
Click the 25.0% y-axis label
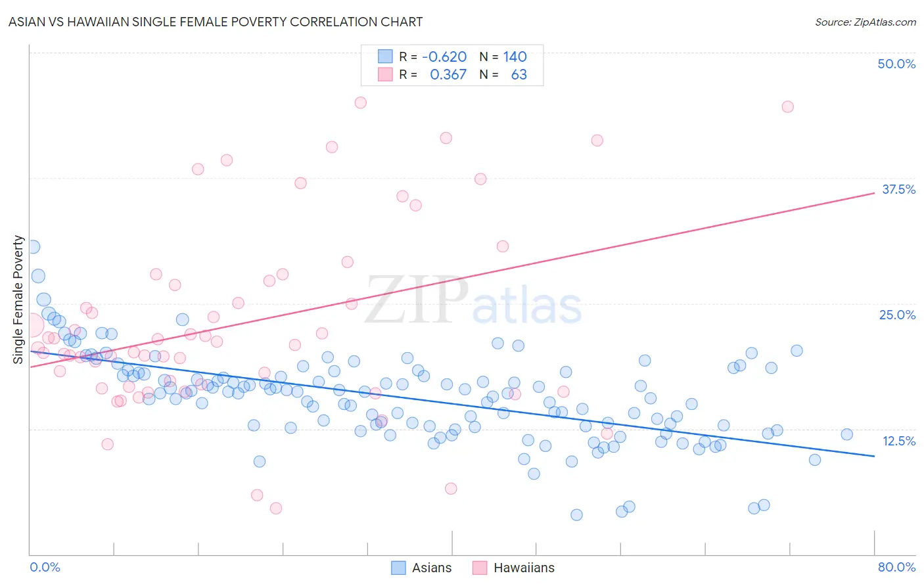897,315
